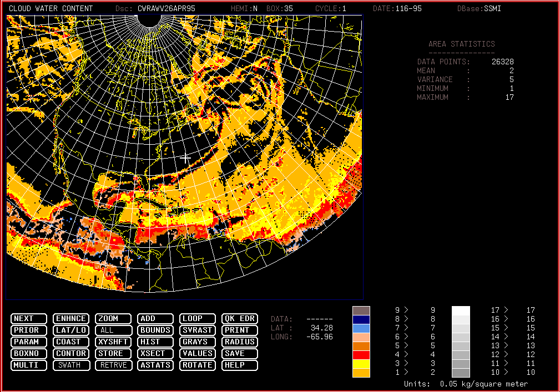Click the NEXT button
Screen dimensions: 560x392
(29, 319)
